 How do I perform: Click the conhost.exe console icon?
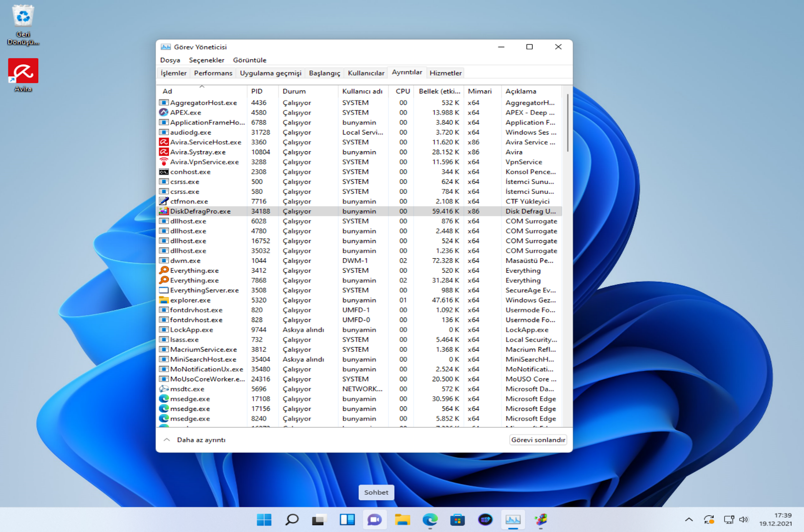coord(163,172)
